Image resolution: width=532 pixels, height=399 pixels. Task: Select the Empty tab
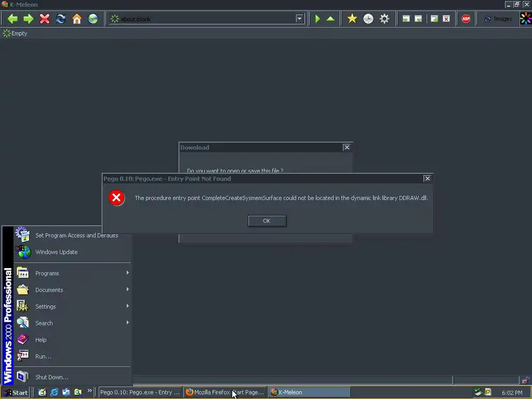coord(15,33)
